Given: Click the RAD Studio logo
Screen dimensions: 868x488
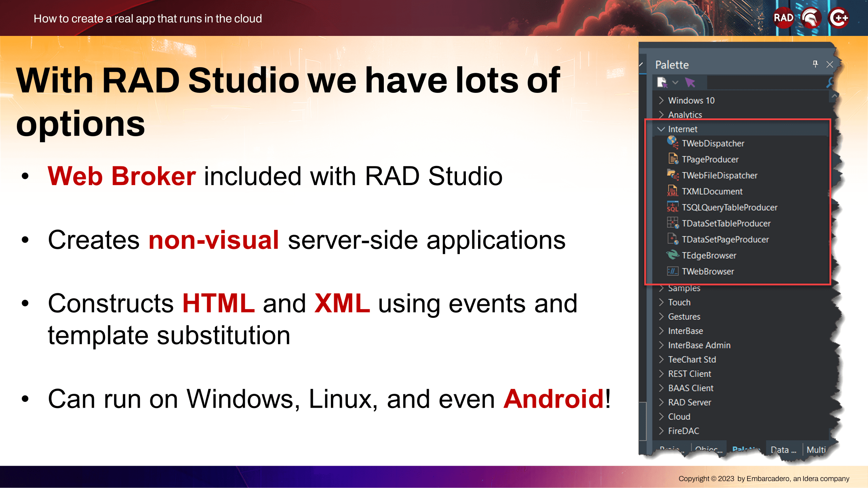Looking at the screenshot, I should [x=783, y=18].
